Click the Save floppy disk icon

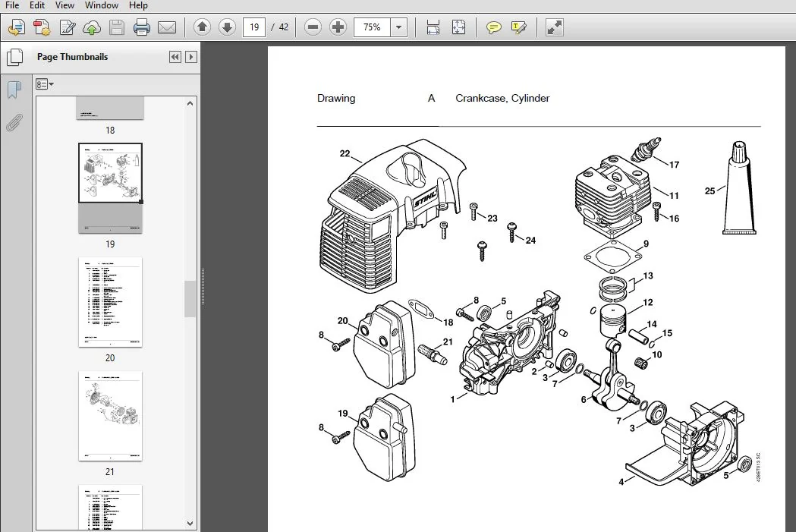tap(117, 27)
